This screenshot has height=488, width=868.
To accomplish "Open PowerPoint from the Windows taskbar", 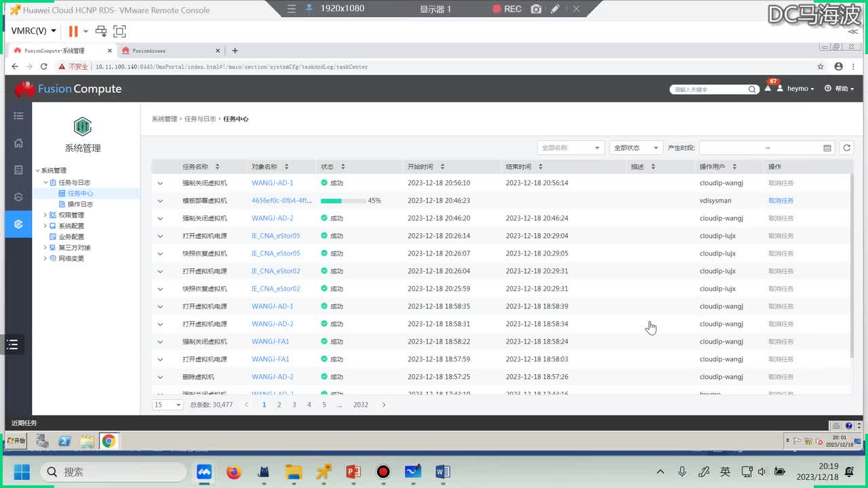I will [353, 472].
